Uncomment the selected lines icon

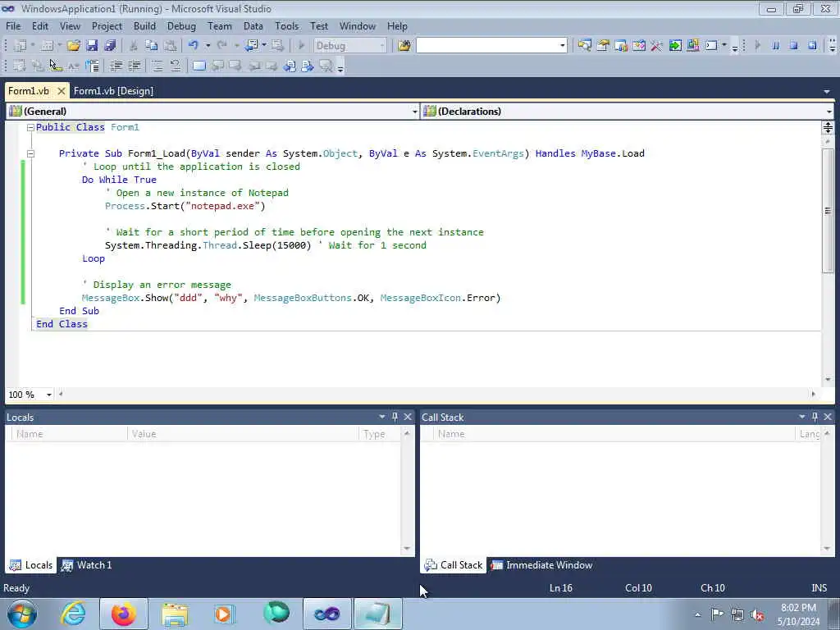(x=176, y=66)
